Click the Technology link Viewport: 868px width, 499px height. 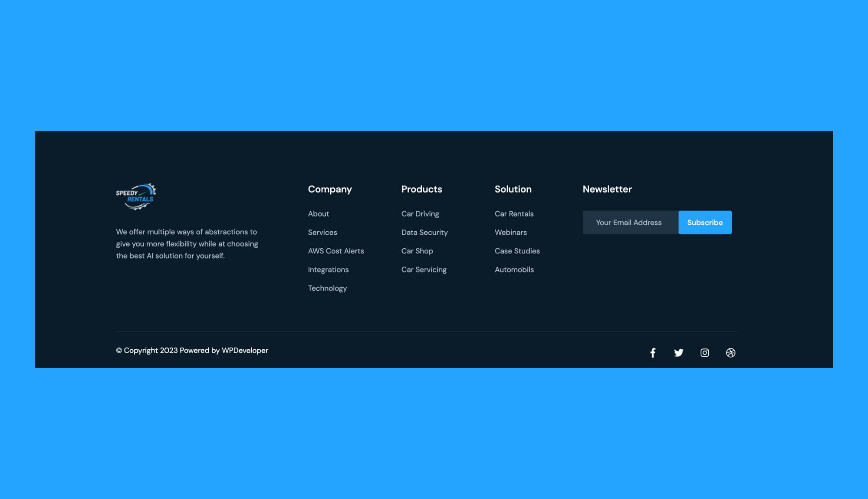(328, 288)
